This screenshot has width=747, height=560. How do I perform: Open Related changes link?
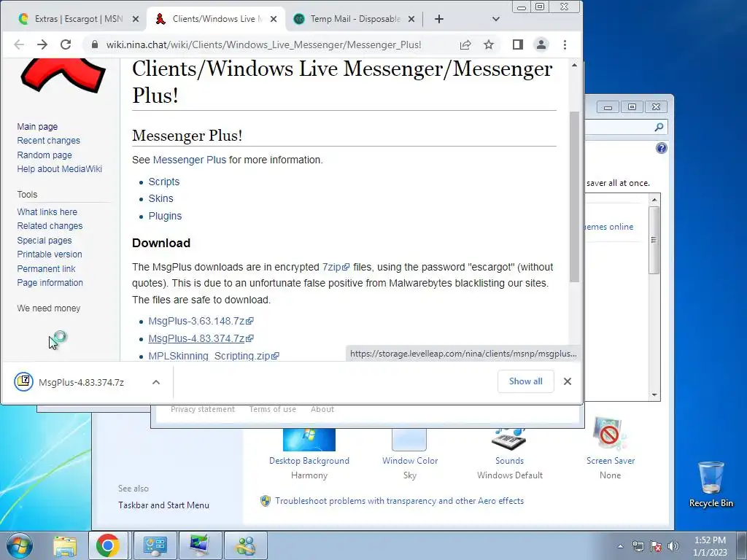tap(50, 226)
